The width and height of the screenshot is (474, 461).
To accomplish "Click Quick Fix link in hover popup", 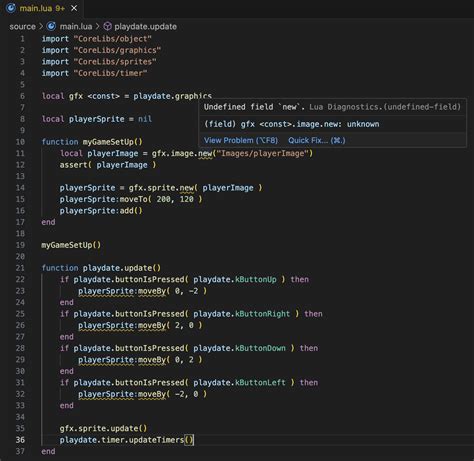I will (317, 140).
